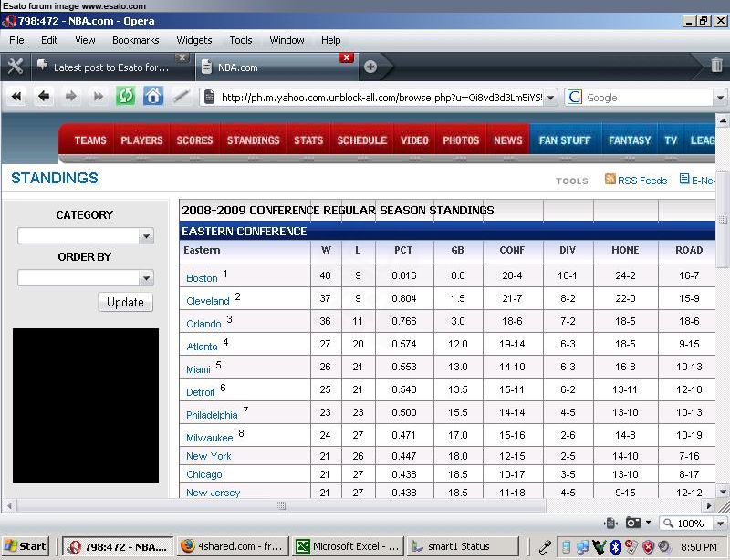Click the Google search engine icon
Viewport: 730px width, 560px height.
click(575, 97)
